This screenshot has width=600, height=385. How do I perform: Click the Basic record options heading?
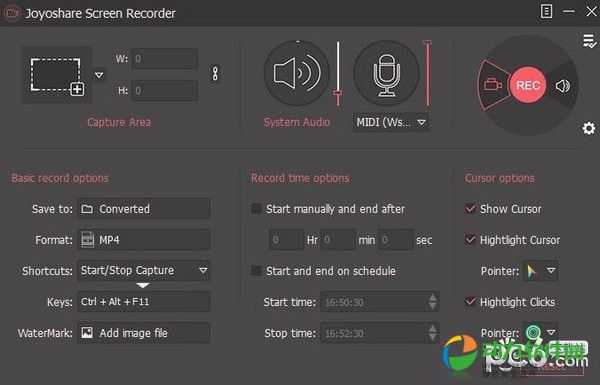60,178
